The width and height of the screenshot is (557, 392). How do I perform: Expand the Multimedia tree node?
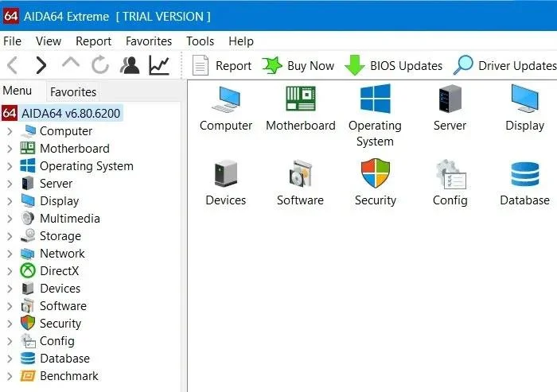(10, 219)
